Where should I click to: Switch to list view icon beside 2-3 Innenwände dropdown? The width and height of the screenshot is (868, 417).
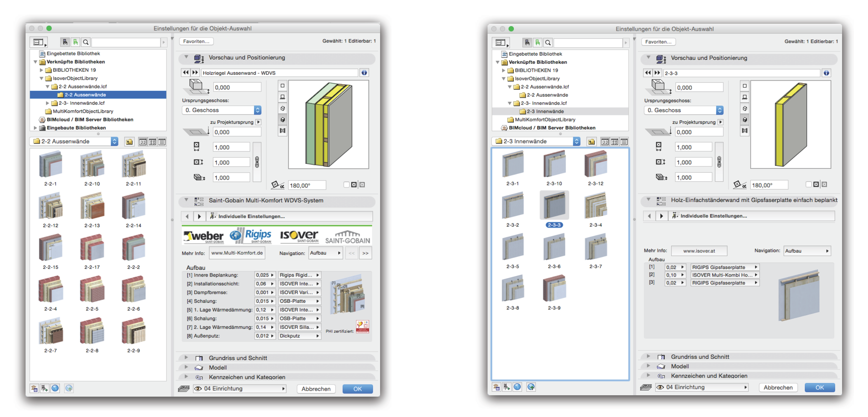click(x=624, y=142)
